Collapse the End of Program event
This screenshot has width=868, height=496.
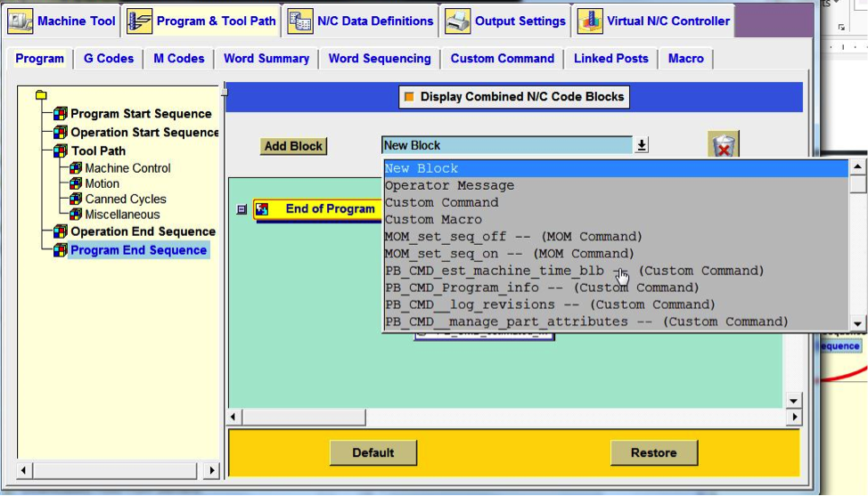click(242, 209)
